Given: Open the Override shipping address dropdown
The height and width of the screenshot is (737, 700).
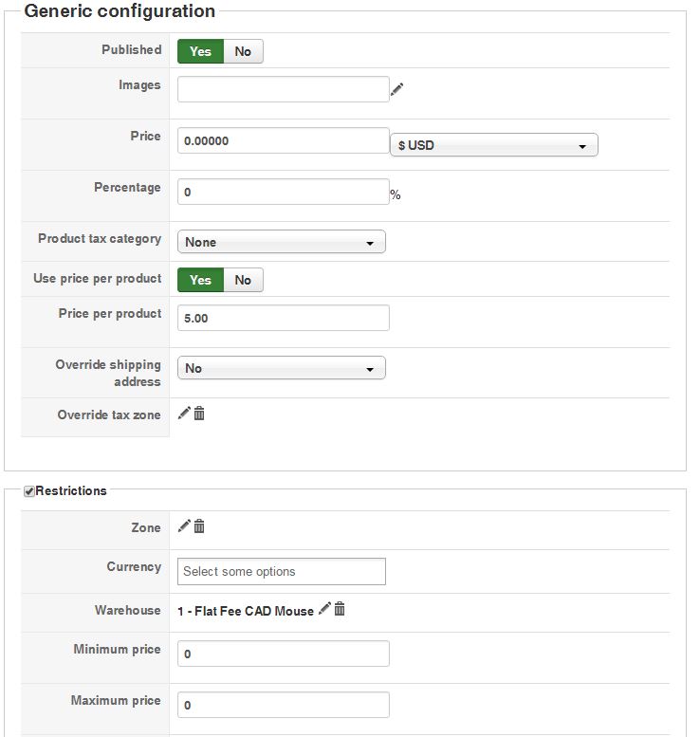Looking at the screenshot, I should coord(281,368).
